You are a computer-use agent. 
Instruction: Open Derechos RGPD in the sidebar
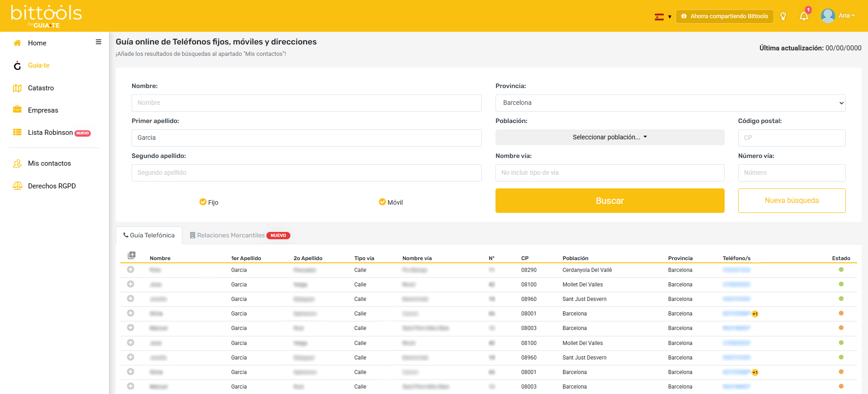point(52,186)
